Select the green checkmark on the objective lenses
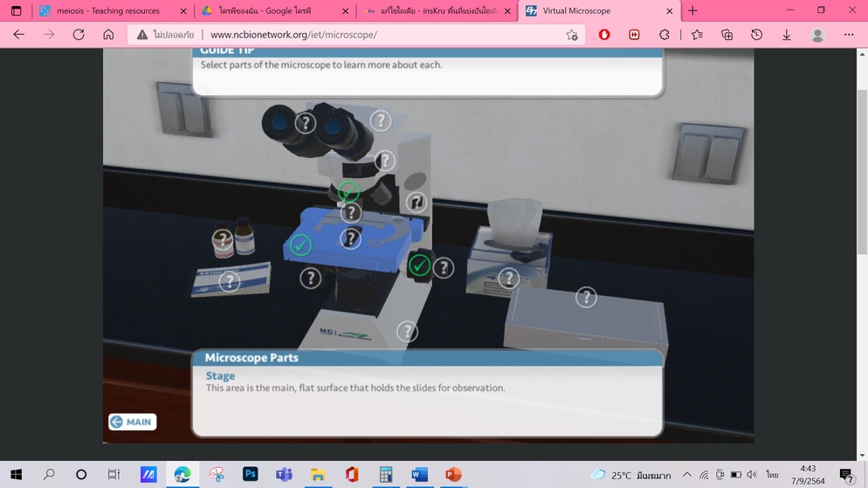This screenshot has width=868, height=488. click(x=348, y=192)
